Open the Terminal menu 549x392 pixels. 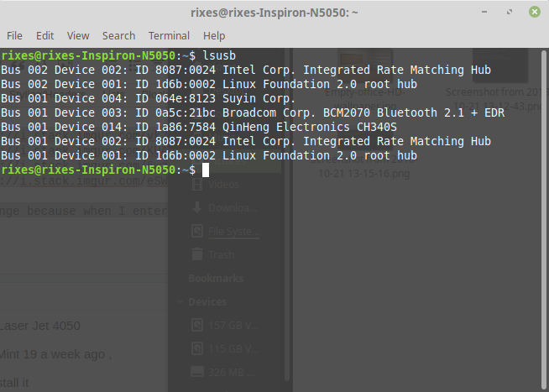[x=169, y=36]
